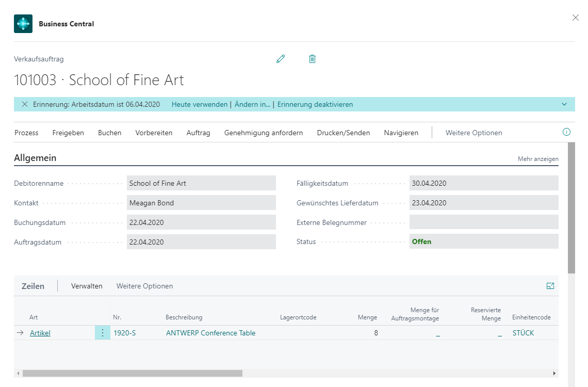This screenshot has height=387, width=588.
Task: Click the right arrow of horizontal scrollbar
Action: point(554,374)
